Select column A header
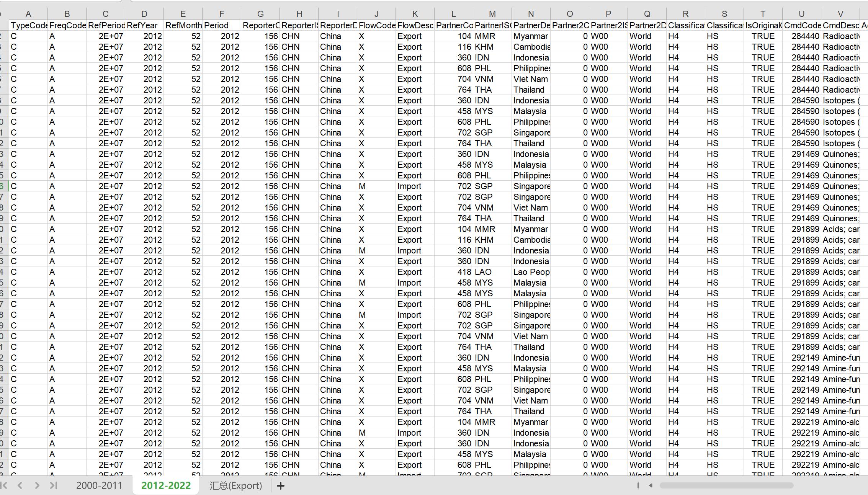The height and width of the screenshot is (495, 868). pos(28,14)
